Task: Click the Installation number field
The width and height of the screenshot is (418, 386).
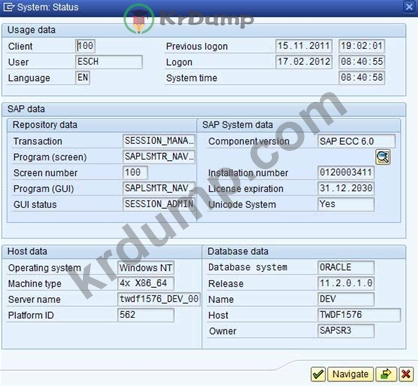Action: (x=346, y=173)
